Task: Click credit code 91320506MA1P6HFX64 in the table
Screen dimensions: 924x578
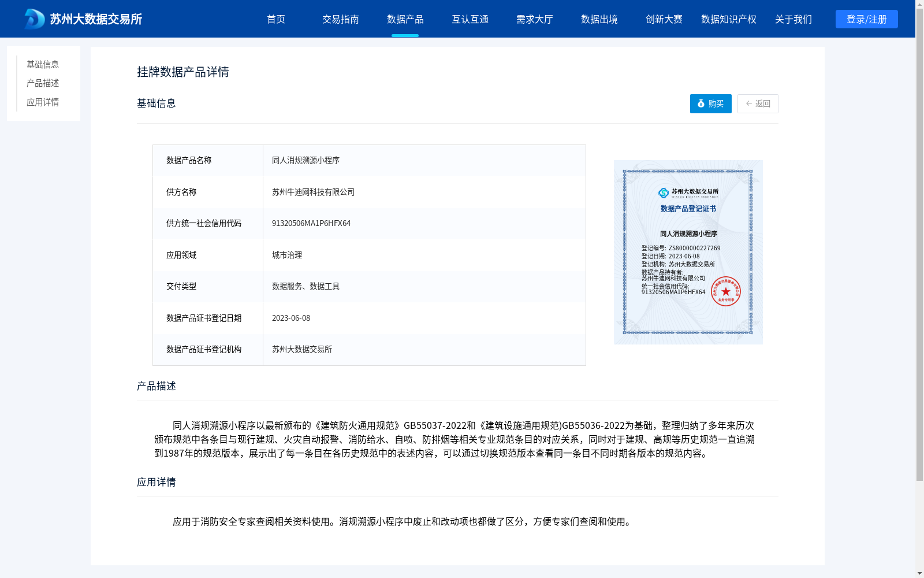Action: tap(311, 223)
